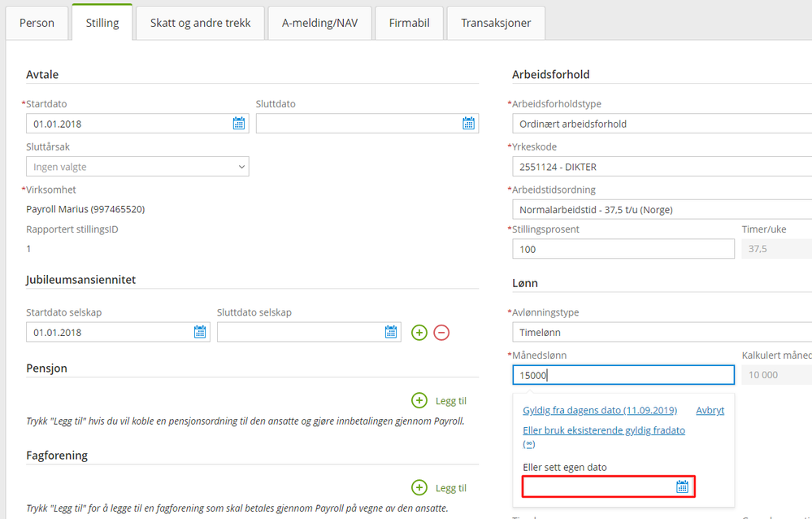Go to the Firmabil tab
Screen dimensions: 812x519
[x=409, y=23]
